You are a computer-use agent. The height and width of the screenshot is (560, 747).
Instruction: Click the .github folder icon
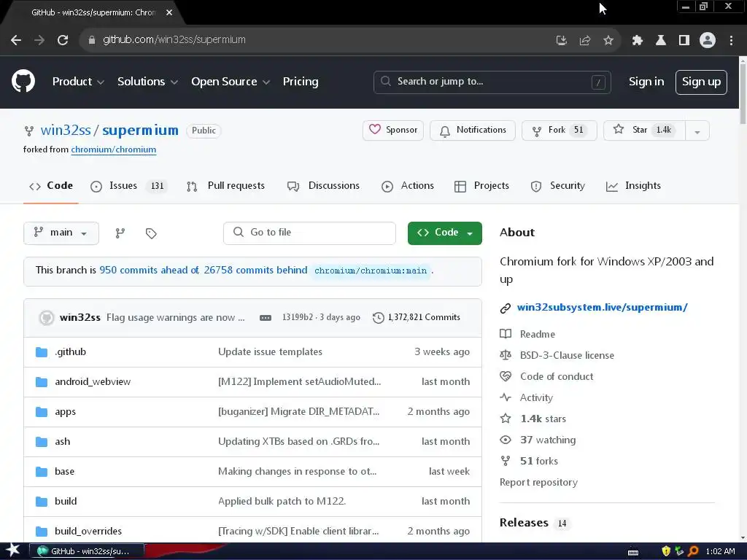pyautogui.click(x=42, y=352)
